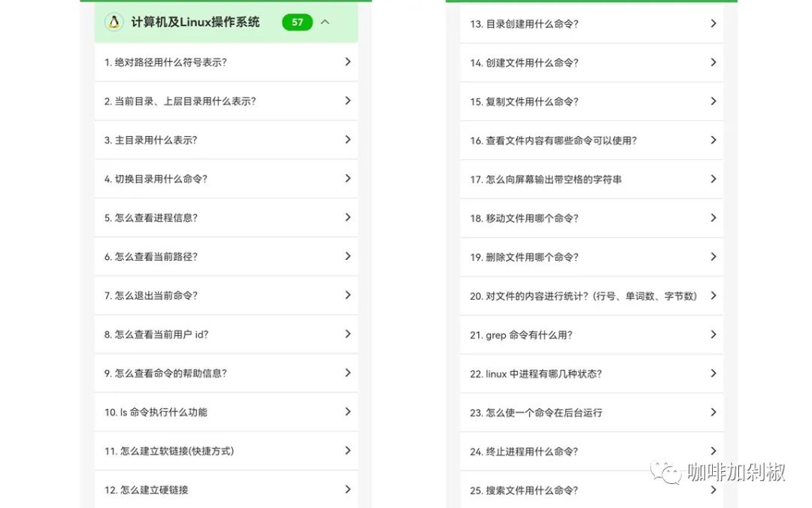This screenshot has height=508, width=812.
Task: Open question 25. 搜索文件用什么命令?
Action: coord(592,490)
